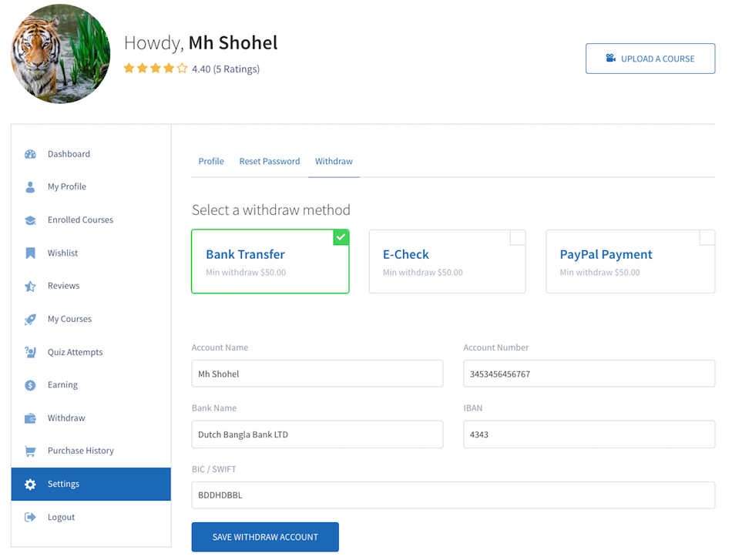The width and height of the screenshot is (732, 560).
Task: Check the E-Check method checkbox
Action: point(518,237)
